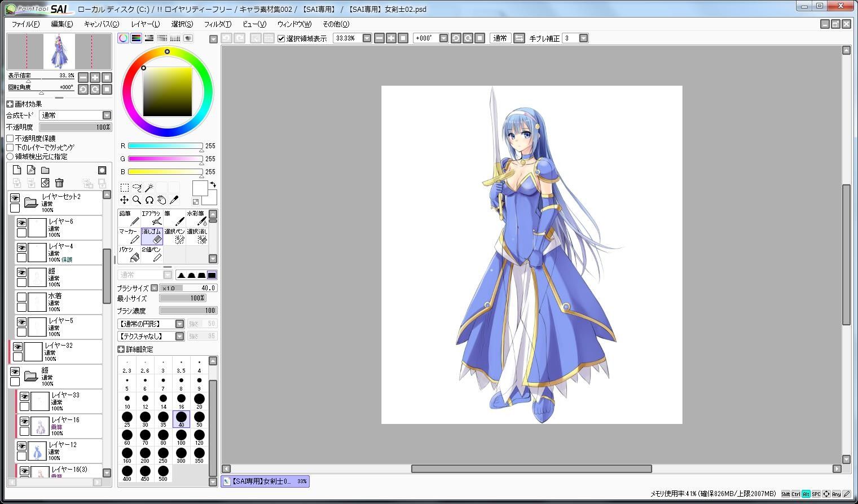This screenshot has height=504, width=858.
Task: Open the レイヤー(L) menu
Action: (146, 24)
